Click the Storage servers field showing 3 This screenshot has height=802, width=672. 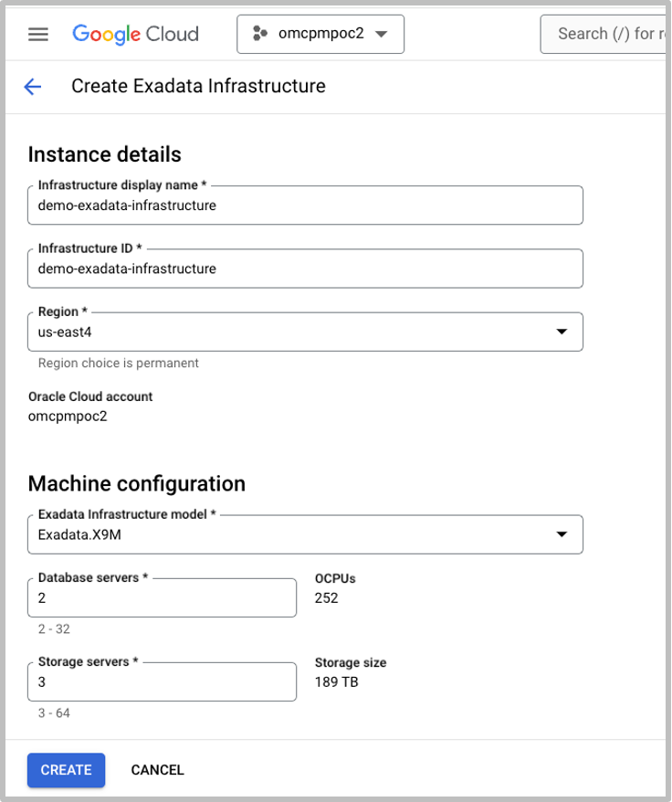[162, 681]
